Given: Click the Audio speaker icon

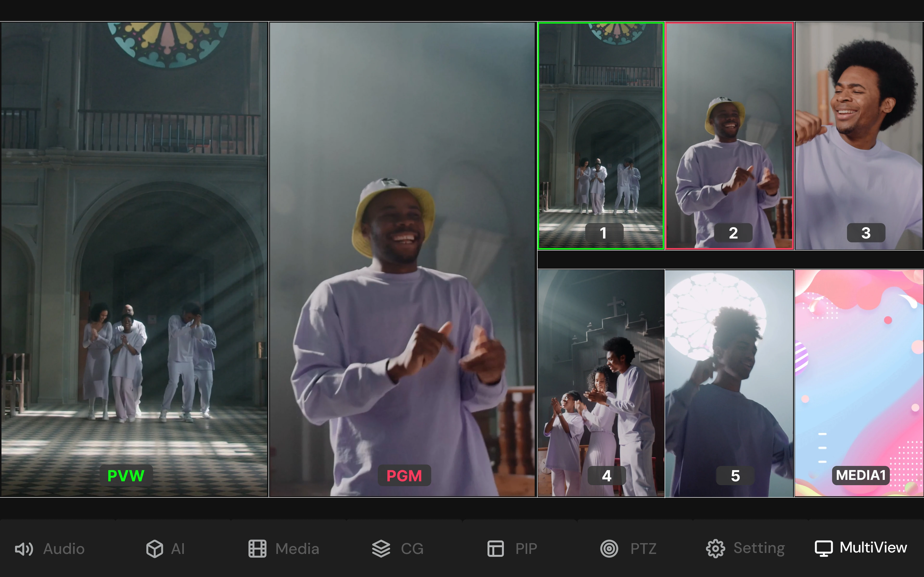Looking at the screenshot, I should tap(24, 549).
